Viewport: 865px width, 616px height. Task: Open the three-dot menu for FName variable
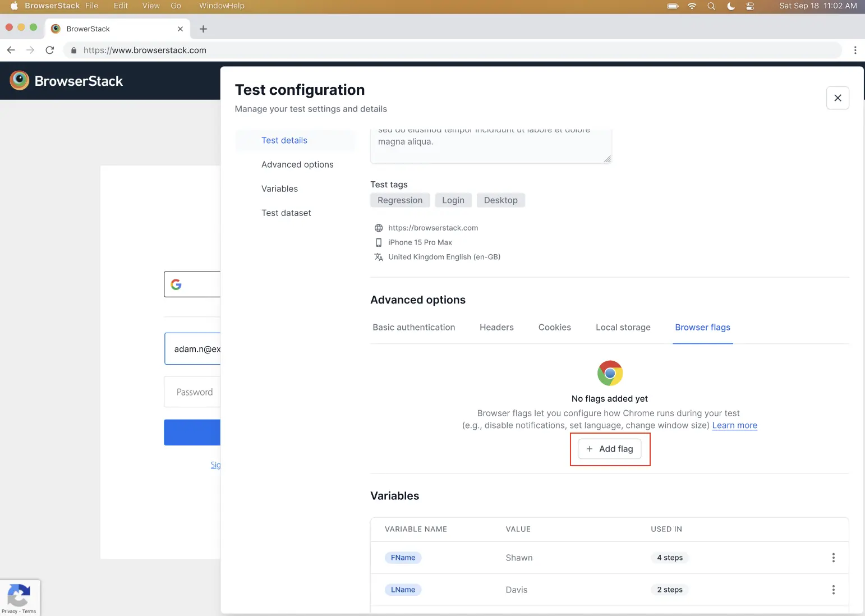point(834,557)
